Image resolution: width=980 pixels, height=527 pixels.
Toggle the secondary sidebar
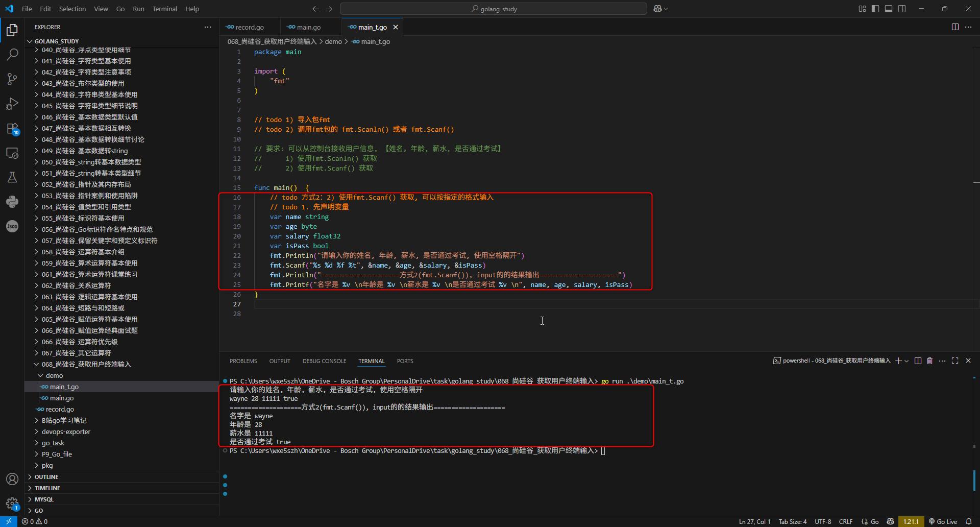pyautogui.click(x=902, y=9)
